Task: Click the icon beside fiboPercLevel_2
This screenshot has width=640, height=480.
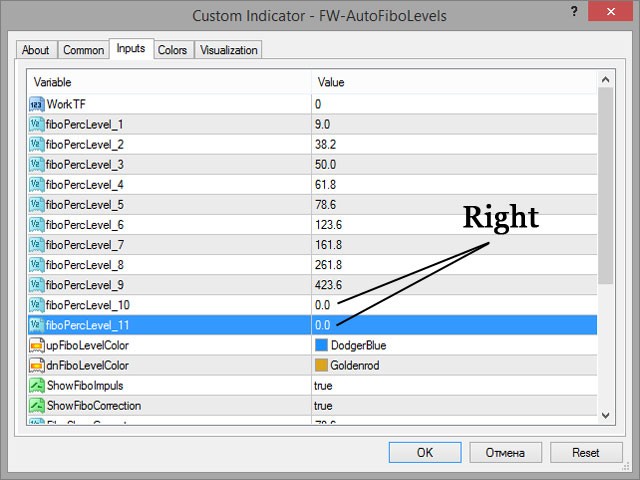Action: (36, 144)
